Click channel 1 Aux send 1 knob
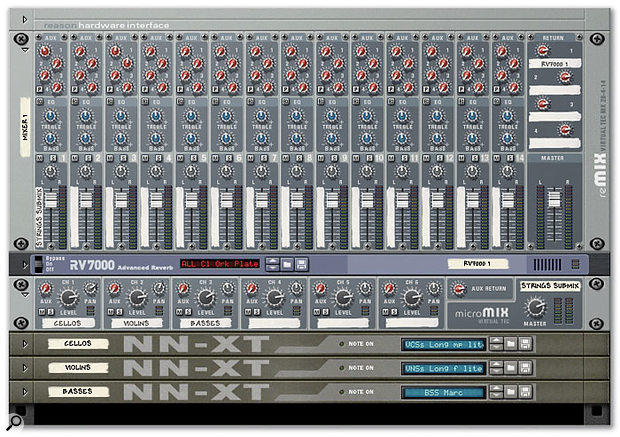Viewport: 620px width, 437px height. [45, 51]
